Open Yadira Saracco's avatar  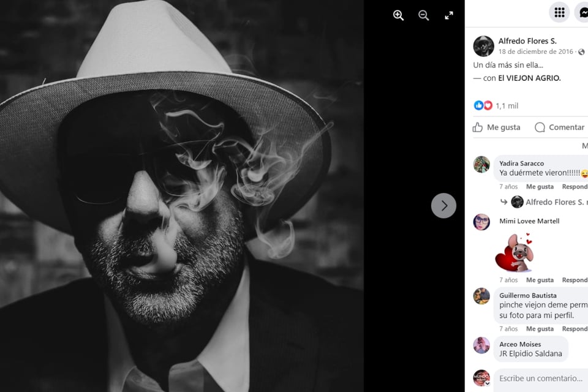point(481,164)
